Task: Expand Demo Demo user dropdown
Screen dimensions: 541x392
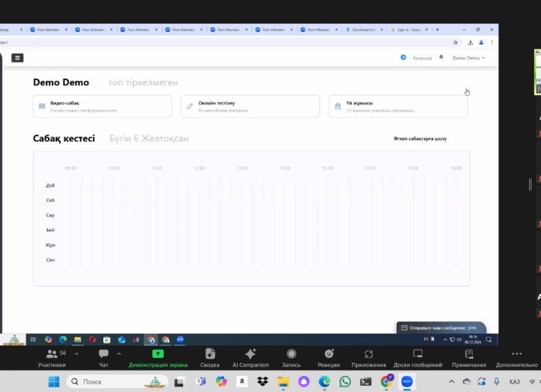Action: (x=469, y=58)
